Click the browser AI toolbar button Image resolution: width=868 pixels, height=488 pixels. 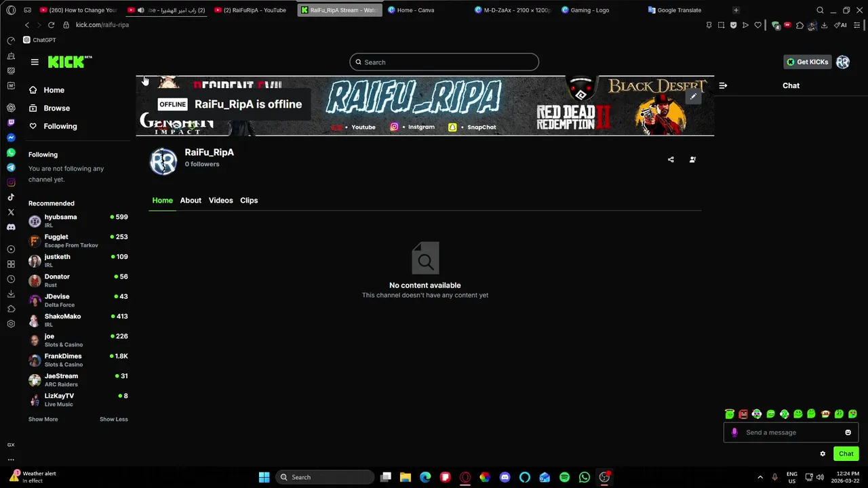click(x=840, y=25)
